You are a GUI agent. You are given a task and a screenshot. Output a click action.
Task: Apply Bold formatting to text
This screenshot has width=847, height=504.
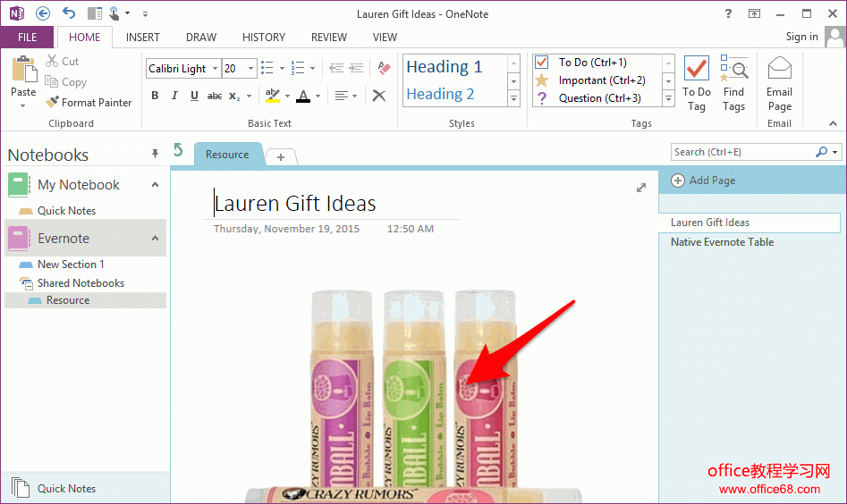click(155, 96)
